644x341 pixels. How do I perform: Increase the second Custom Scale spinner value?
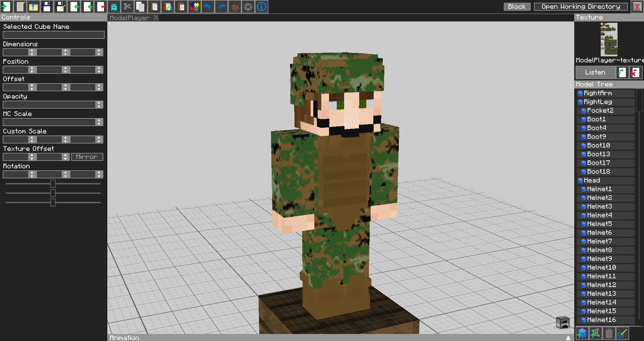coord(65,137)
